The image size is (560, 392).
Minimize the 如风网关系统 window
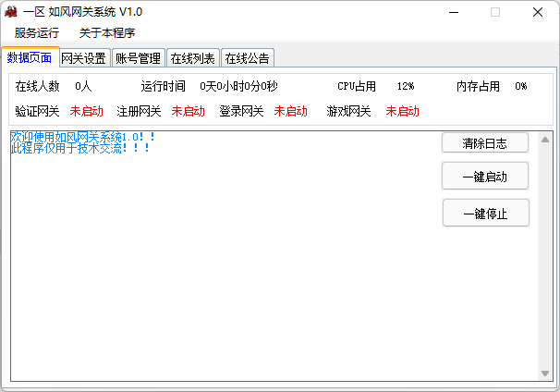tap(453, 12)
